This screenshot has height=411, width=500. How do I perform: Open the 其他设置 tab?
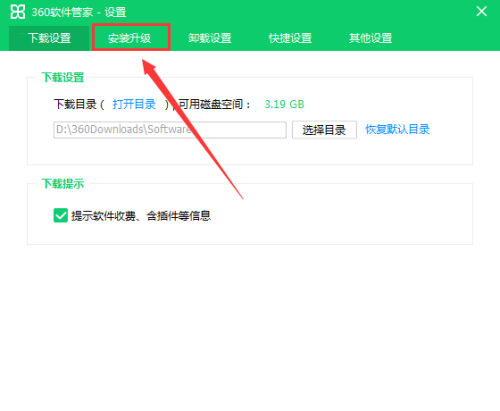click(370, 38)
